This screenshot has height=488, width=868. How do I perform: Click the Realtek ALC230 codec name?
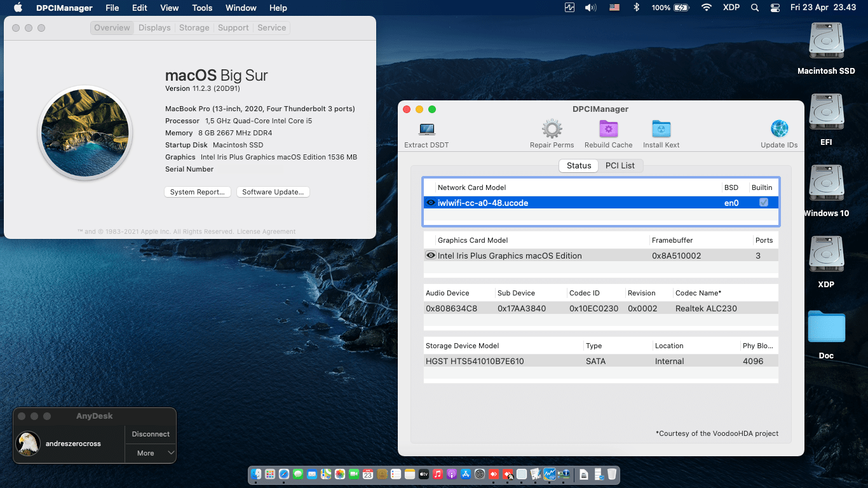[x=706, y=308]
